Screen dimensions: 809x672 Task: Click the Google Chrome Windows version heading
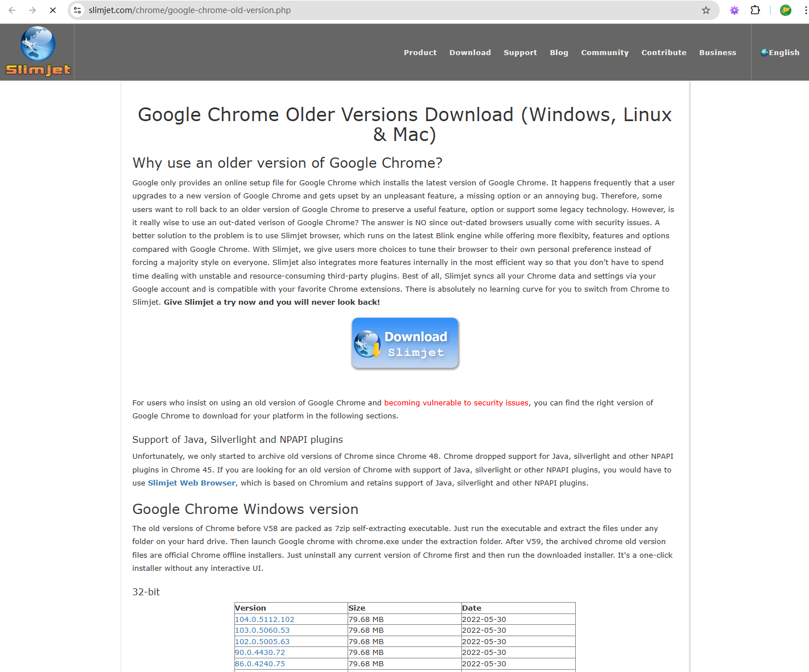245,509
